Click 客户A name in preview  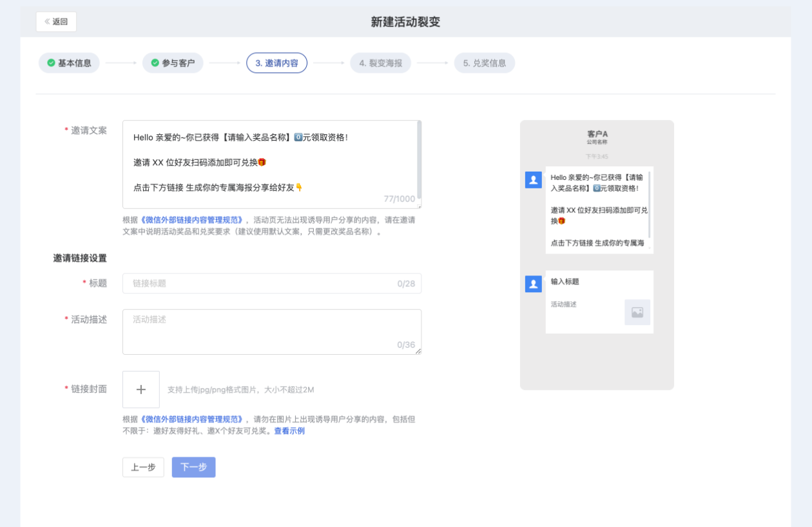(x=597, y=134)
